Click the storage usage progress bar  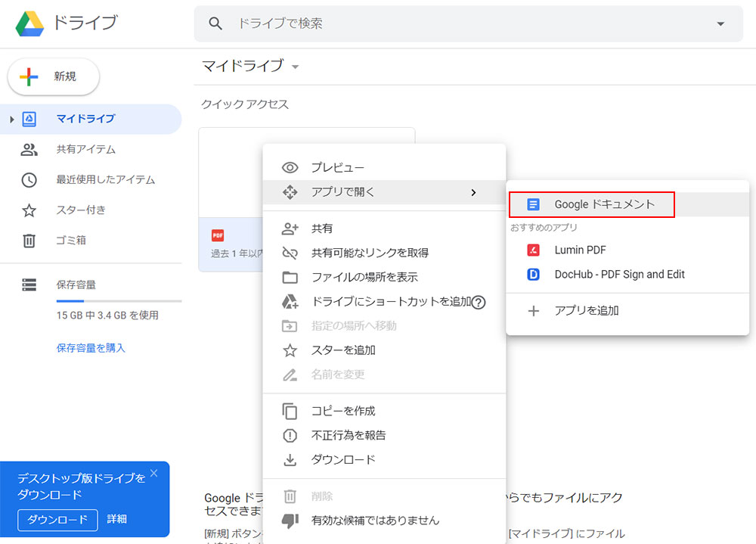(119, 301)
